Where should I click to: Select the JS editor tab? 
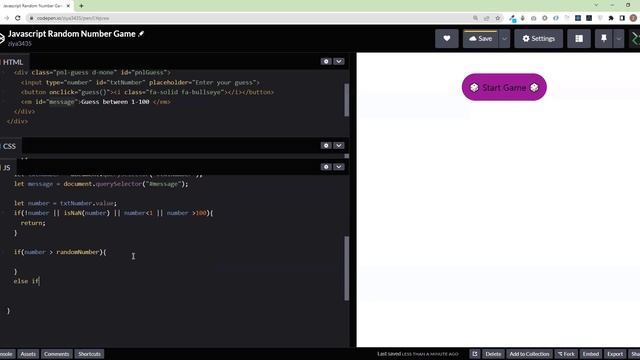(7, 167)
